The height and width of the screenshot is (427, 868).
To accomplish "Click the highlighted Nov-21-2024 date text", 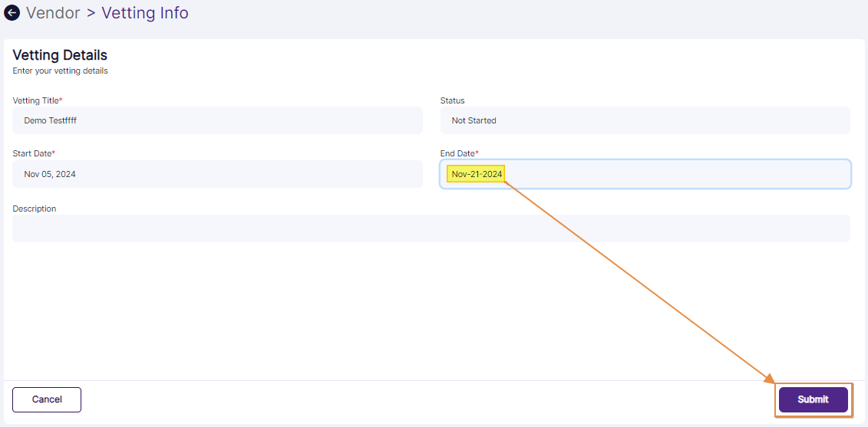I will tap(477, 174).
